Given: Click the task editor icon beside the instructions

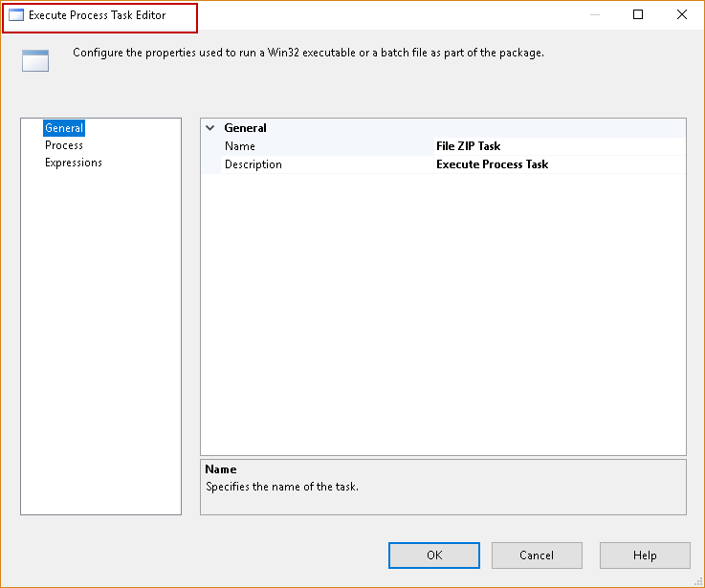Looking at the screenshot, I should point(35,61).
